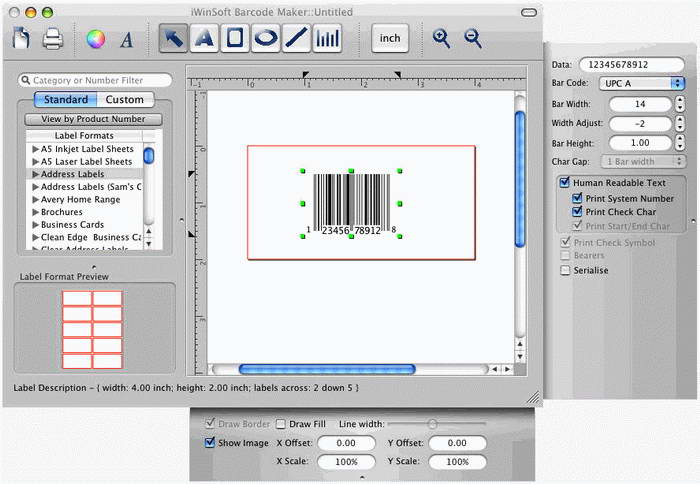Click the Data input field
Image resolution: width=700 pixels, height=484 pixels.
coord(631,64)
